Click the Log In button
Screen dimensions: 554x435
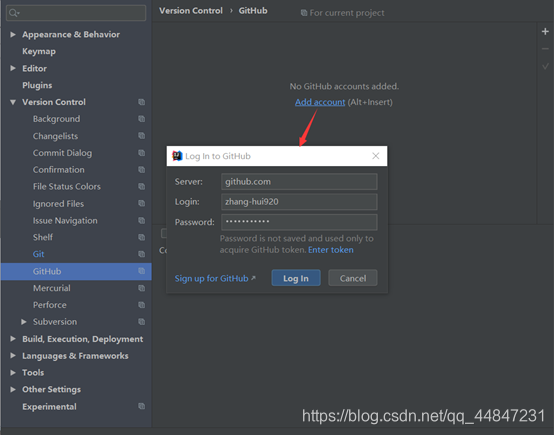tap(296, 278)
